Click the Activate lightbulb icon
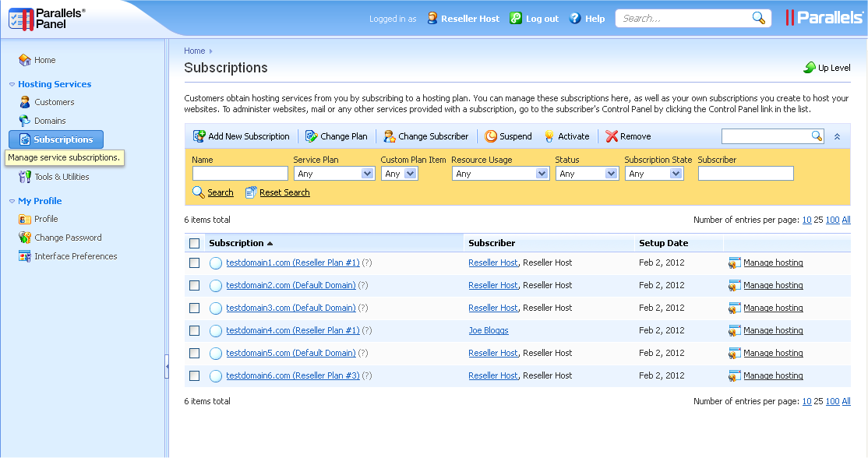Viewport: 868px width, 458px height. [x=549, y=136]
